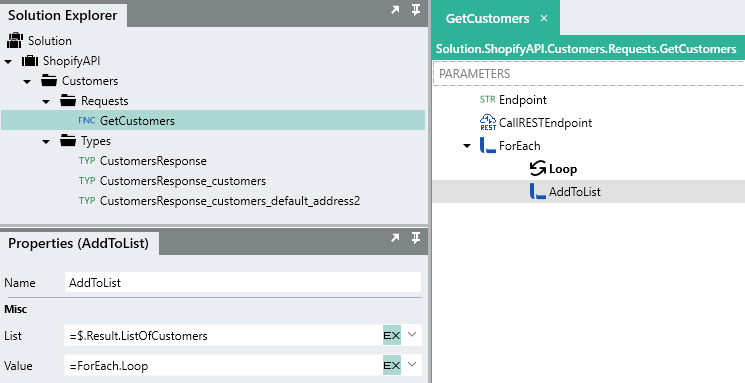Collapse the ForEach block

[467, 146]
